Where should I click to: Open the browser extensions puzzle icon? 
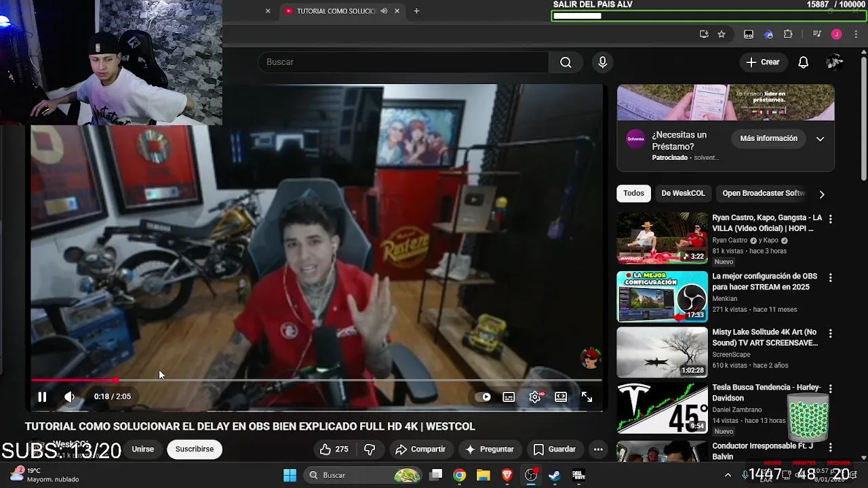[788, 35]
